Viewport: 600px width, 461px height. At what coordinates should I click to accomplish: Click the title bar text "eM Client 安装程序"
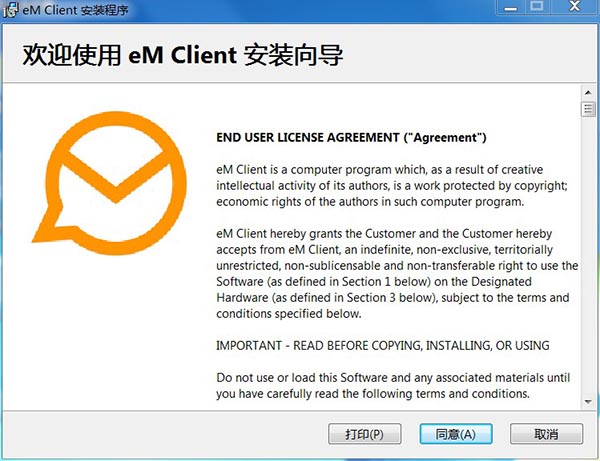75,10
